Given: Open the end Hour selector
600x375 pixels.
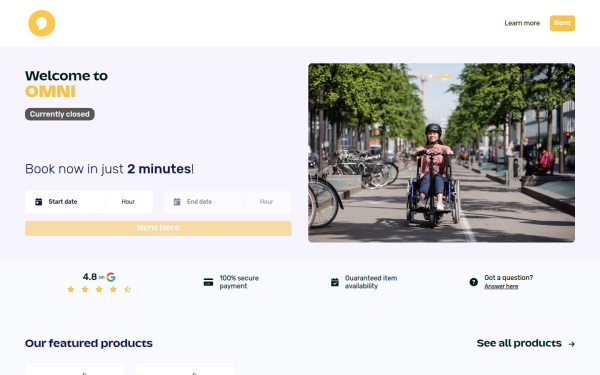Looking at the screenshot, I should tap(267, 202).
